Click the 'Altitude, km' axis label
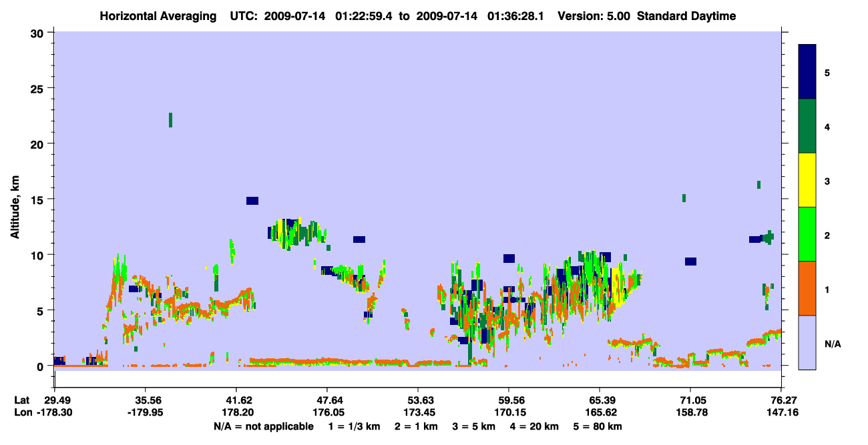 click(15, 207)
